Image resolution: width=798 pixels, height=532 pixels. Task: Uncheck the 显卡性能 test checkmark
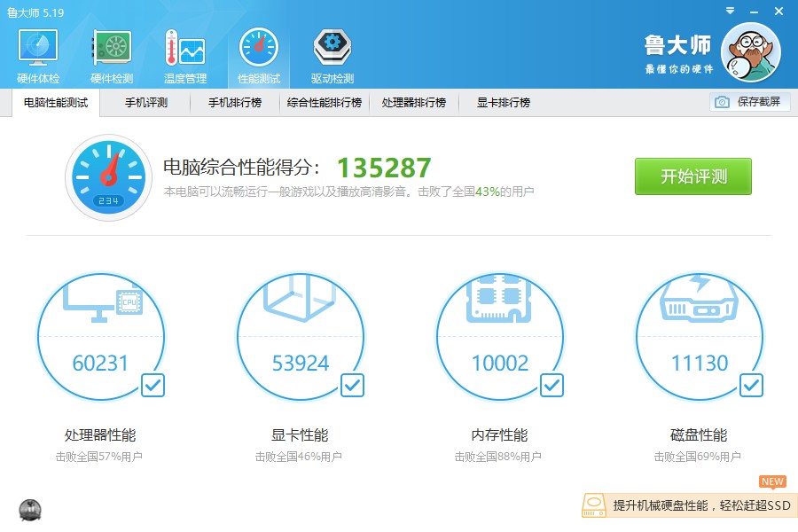pyautogui.click(x=352, y=385)
